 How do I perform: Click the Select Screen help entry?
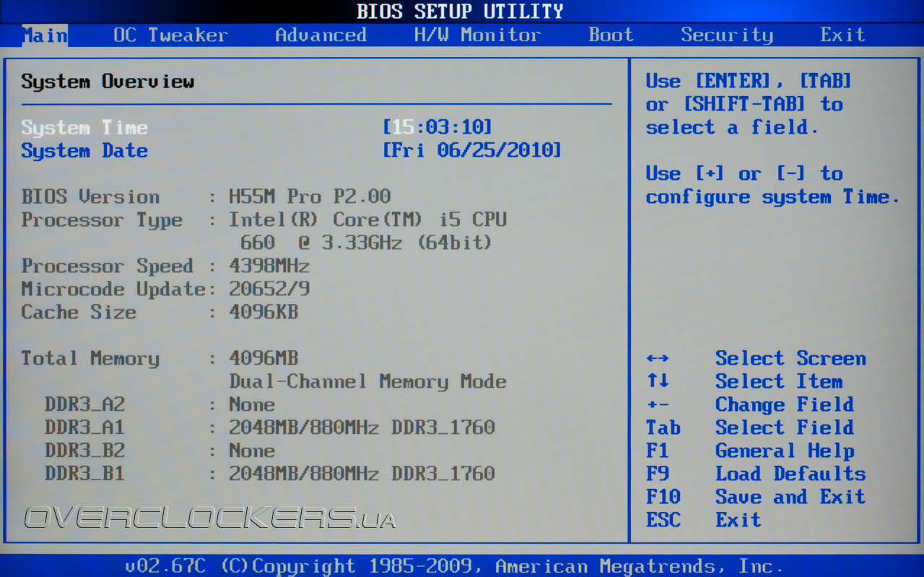790,359
